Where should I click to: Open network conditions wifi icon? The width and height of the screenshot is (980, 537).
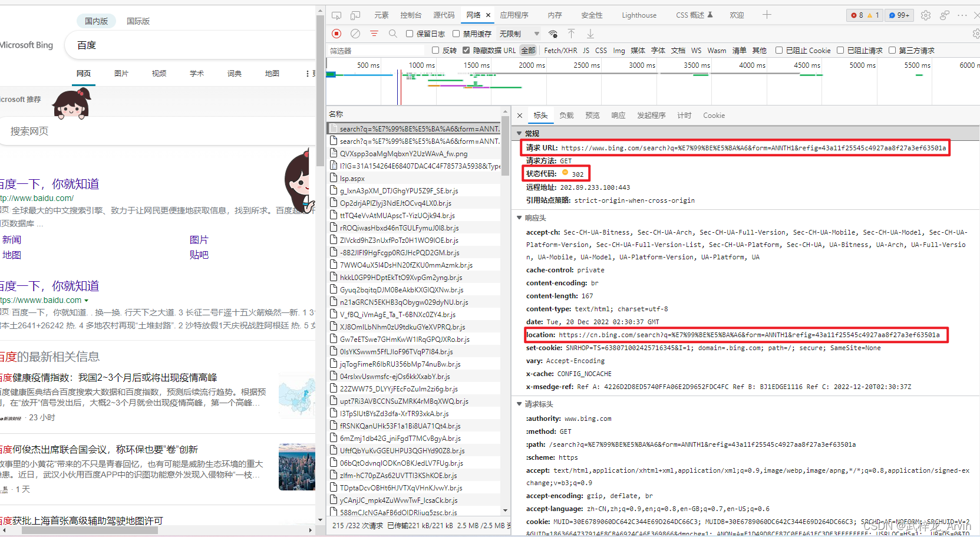pyautogui.click(x=553, y=34)
